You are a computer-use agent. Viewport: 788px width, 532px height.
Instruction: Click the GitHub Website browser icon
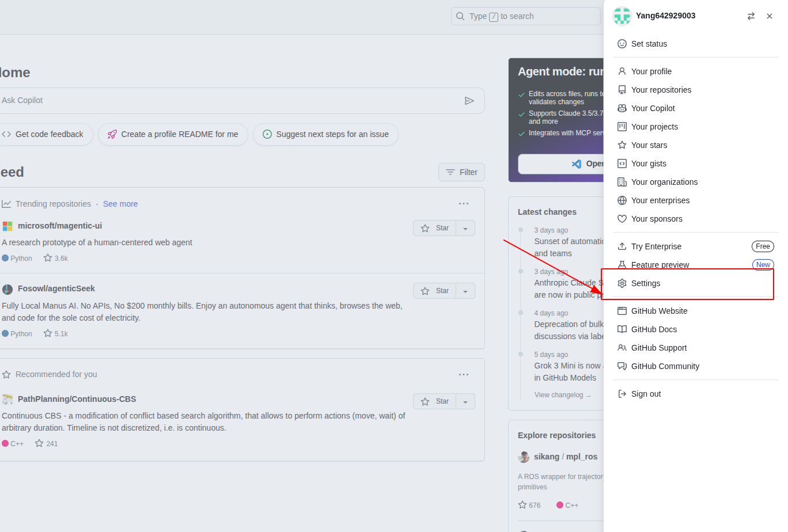point(622,311)
